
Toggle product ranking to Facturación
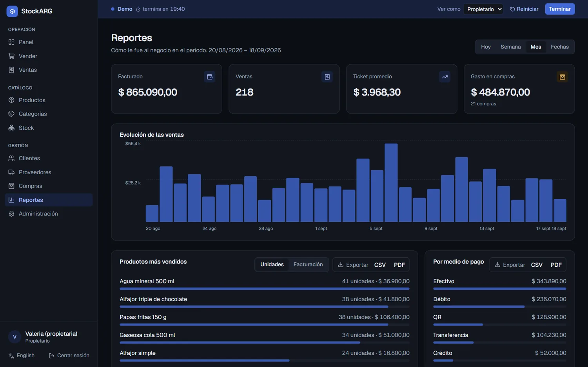coord(308,264)
